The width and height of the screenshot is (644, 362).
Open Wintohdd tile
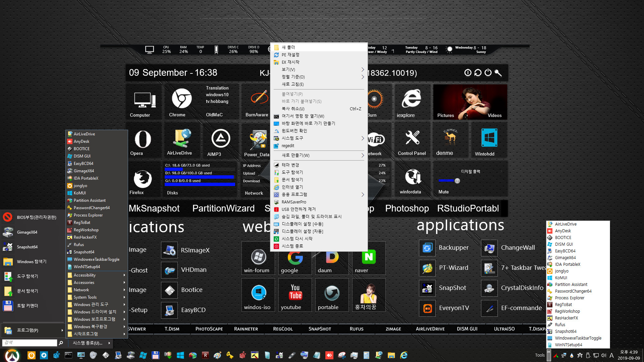coord(489,137)
